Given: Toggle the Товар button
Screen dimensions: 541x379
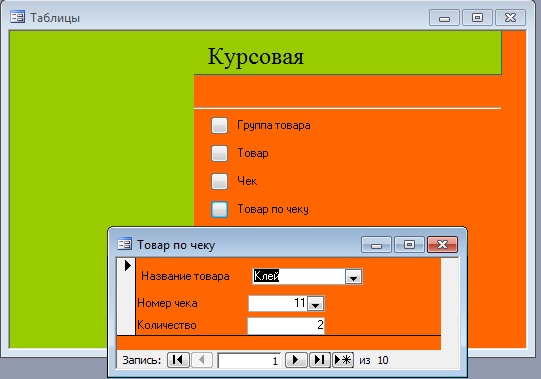Looking at the screenshot, I should click(219, 153).
